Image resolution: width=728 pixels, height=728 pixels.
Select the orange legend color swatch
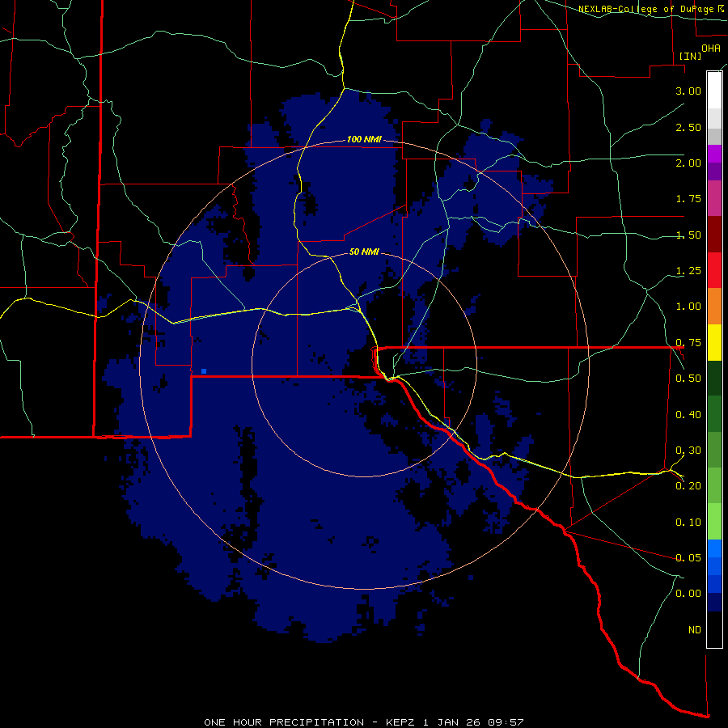point(714,307)
